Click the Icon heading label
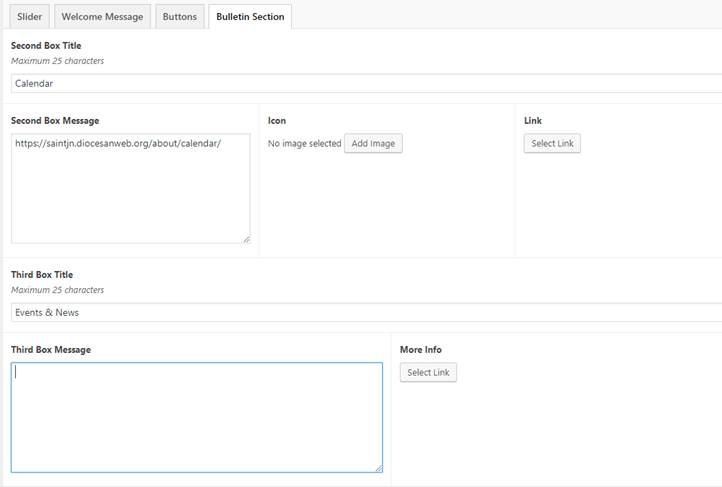 277,121
